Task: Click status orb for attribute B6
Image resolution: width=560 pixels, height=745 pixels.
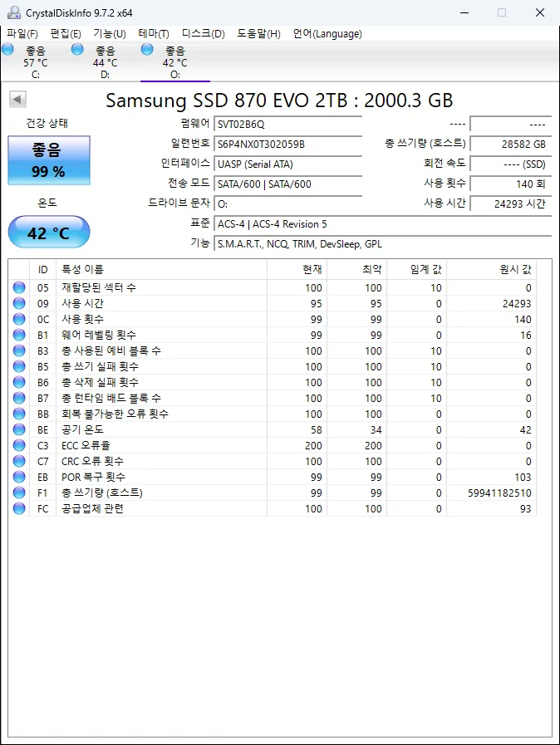Action: [19, 382]
